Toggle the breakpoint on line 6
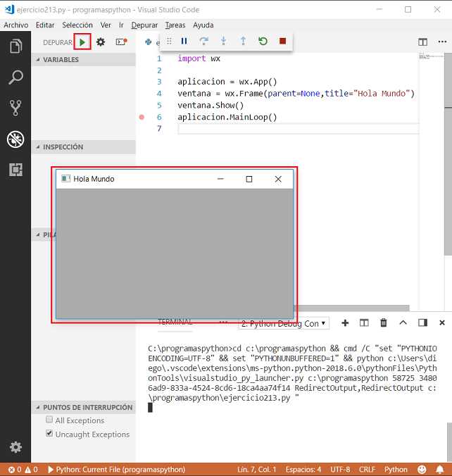This screenshot has height=476, width=452. tap(142, 117)
